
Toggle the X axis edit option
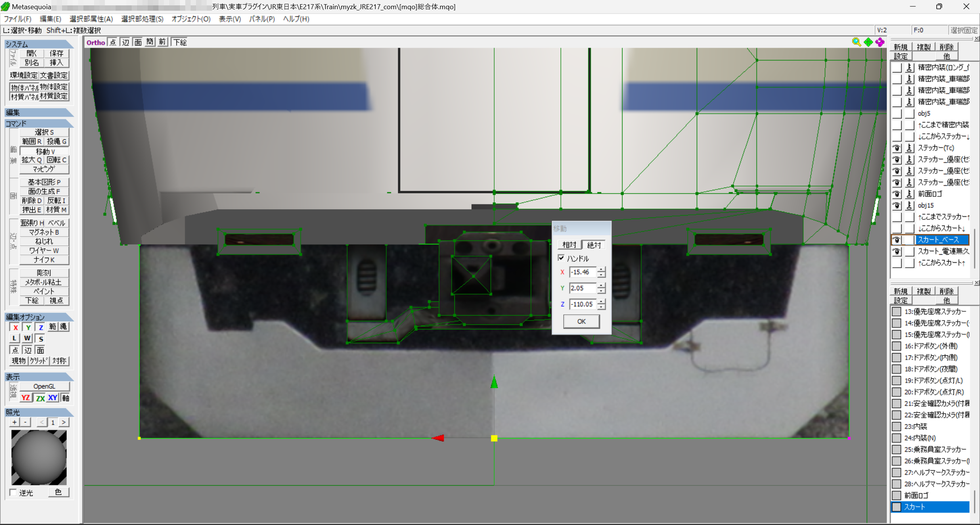15,327
